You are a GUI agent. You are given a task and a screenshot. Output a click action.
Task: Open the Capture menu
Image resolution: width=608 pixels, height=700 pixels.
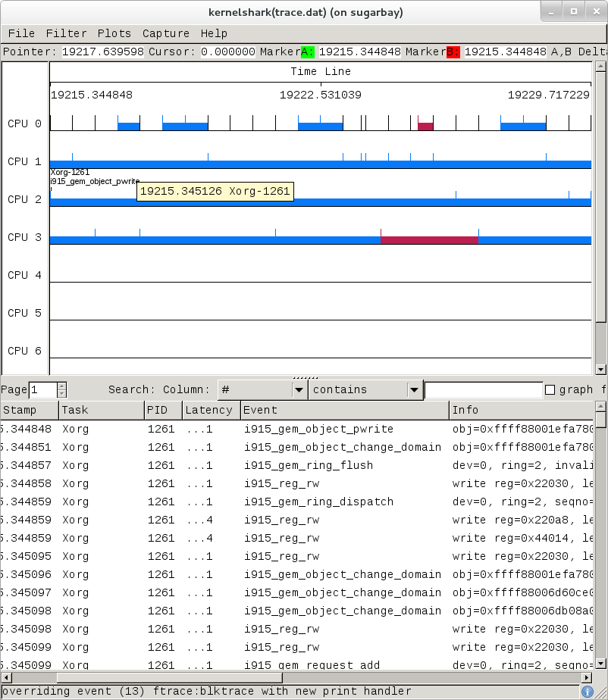(x=165, y=33)
